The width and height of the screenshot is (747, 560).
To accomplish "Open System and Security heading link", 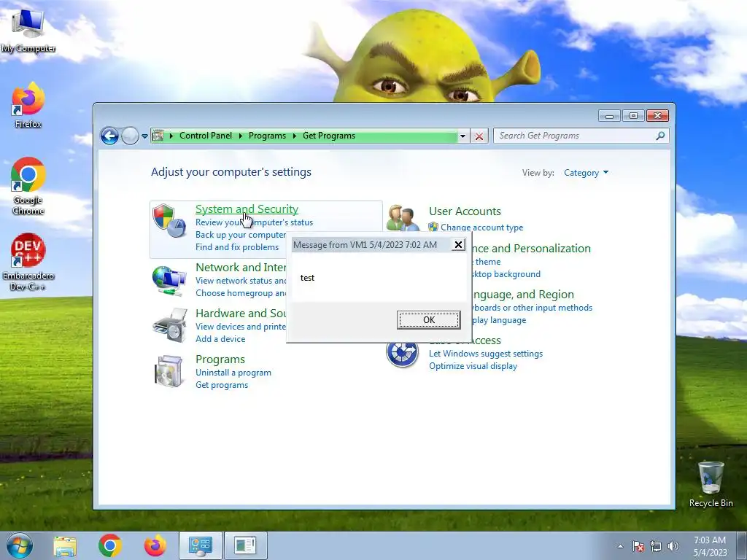I will pos(247,209).
